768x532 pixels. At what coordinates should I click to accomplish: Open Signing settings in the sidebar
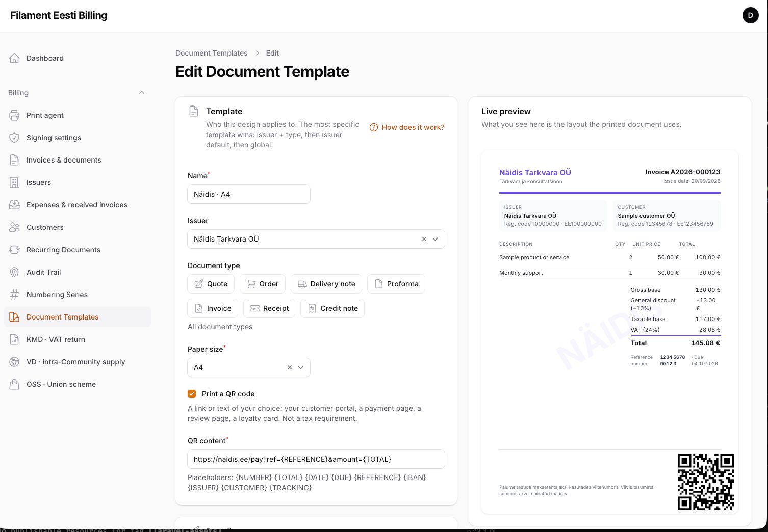point(78,138)
